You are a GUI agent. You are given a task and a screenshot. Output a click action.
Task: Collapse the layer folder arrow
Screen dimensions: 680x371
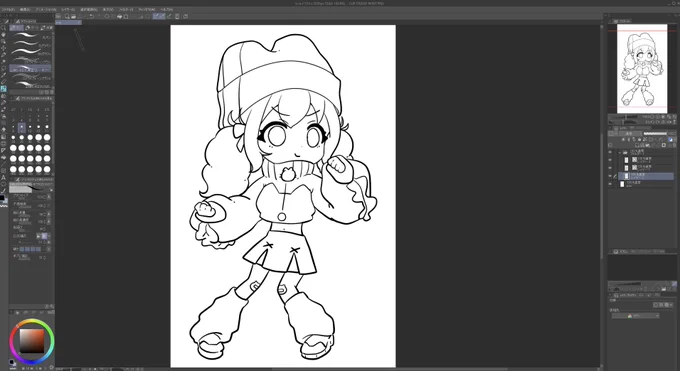click(x=619, y=152)
